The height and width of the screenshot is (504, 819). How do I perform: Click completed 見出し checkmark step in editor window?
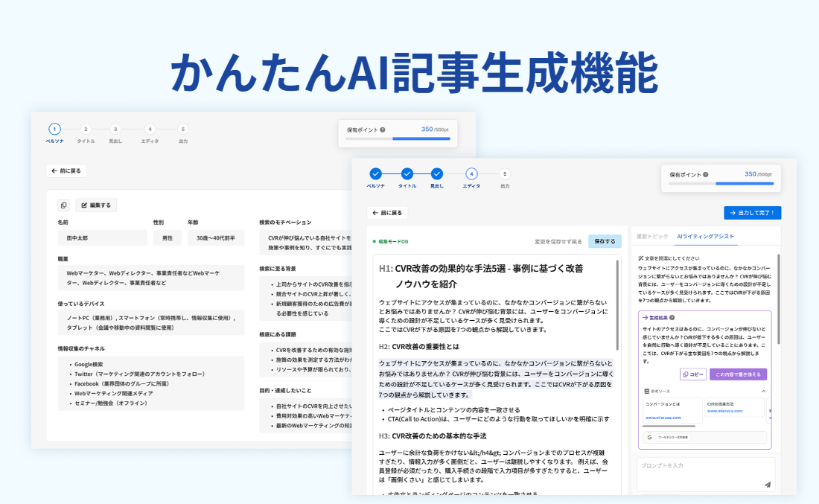(x=436, y=174)
